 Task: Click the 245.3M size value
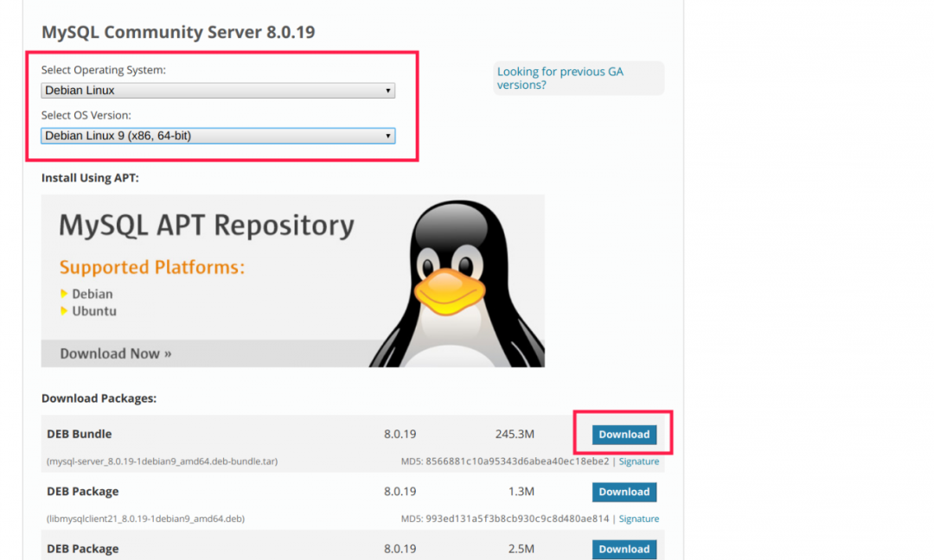click(x=515, y=434)
